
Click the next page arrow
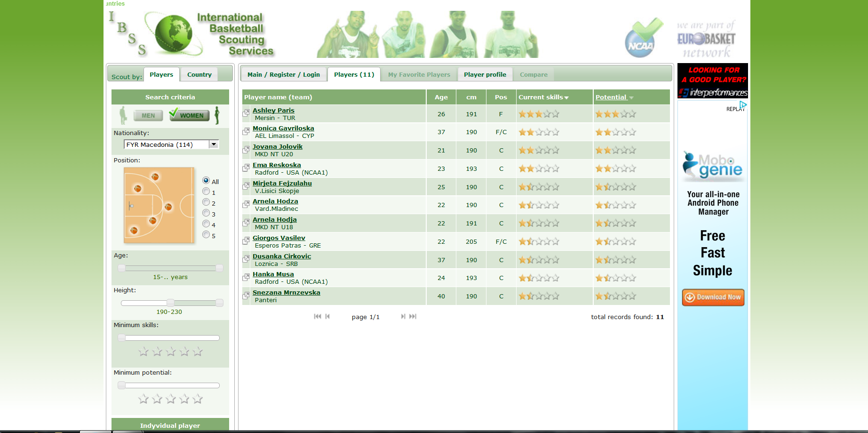coord(403,317)
